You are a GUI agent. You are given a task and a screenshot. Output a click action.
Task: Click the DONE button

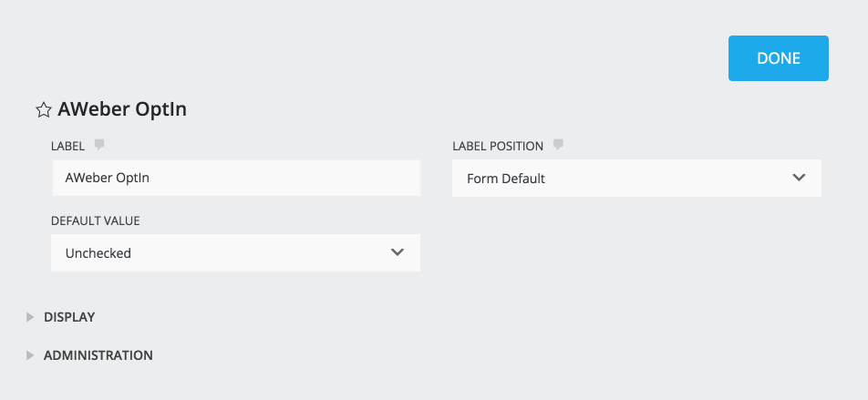click(x=778, y=58)
